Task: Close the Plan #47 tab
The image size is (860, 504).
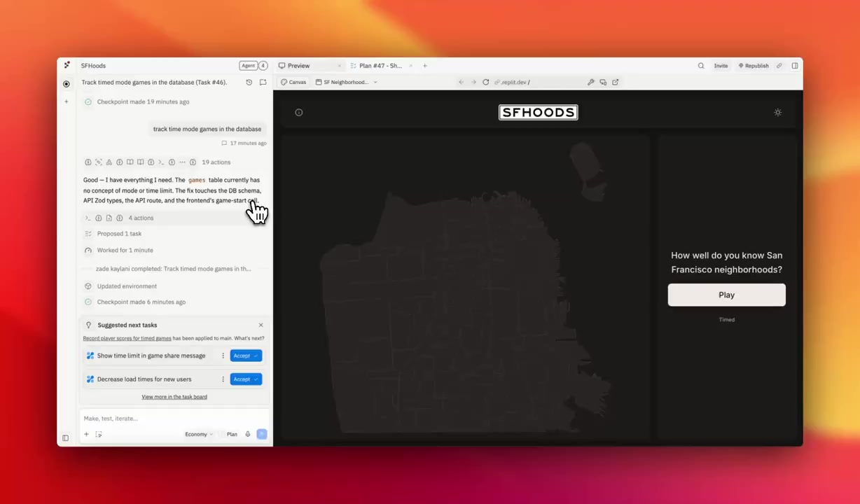Action: click(410, 66)
